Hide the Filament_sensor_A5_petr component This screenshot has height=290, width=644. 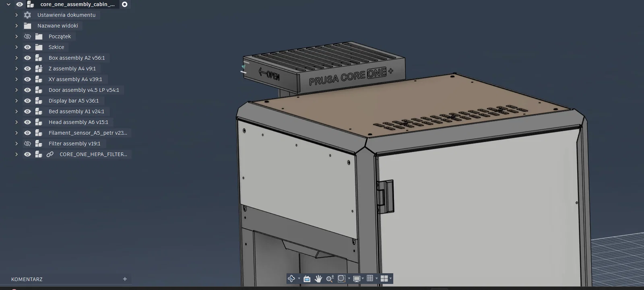point(27,133)
